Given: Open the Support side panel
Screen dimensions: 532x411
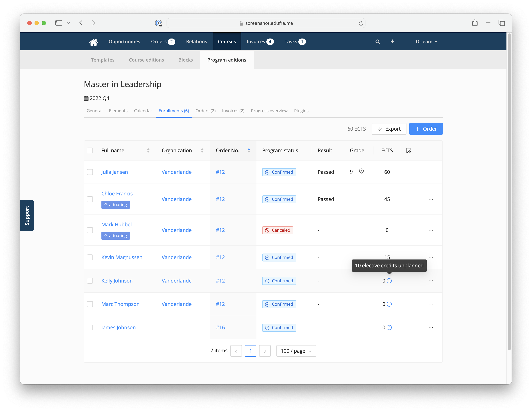Looking at the screenshot, I should (27, 216).
